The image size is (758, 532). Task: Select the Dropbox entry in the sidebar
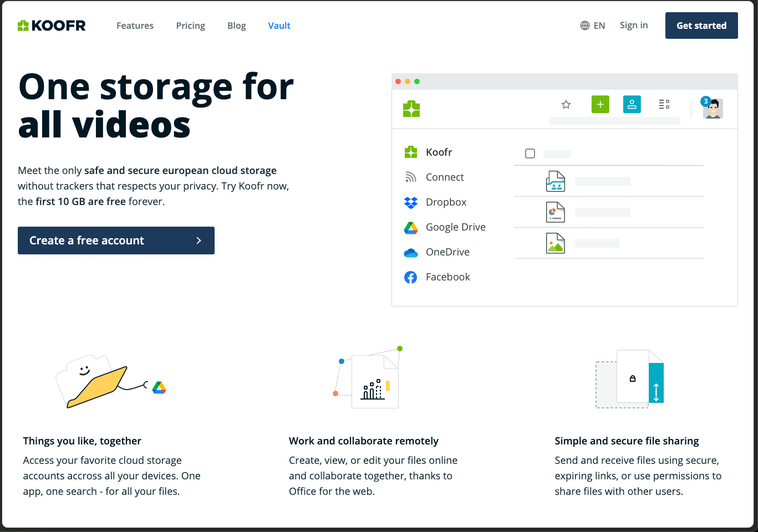coord(435,202)
